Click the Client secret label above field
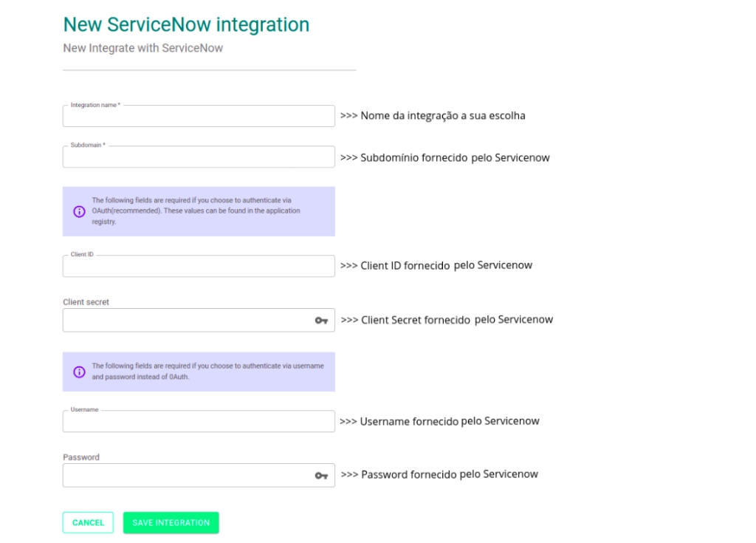Screen dimensions: 756x543 [x=86, y=302]
